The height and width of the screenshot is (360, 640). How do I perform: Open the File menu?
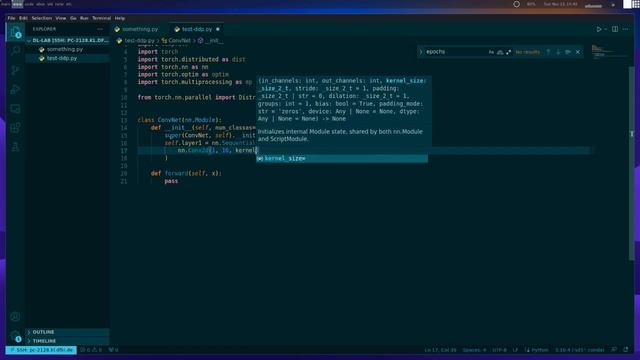[11, 18]
